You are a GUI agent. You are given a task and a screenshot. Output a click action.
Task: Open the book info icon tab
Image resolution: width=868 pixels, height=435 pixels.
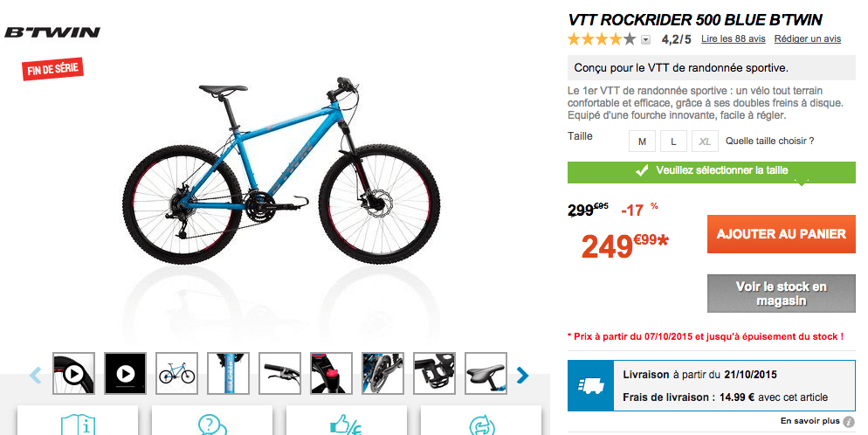point(78,422)
